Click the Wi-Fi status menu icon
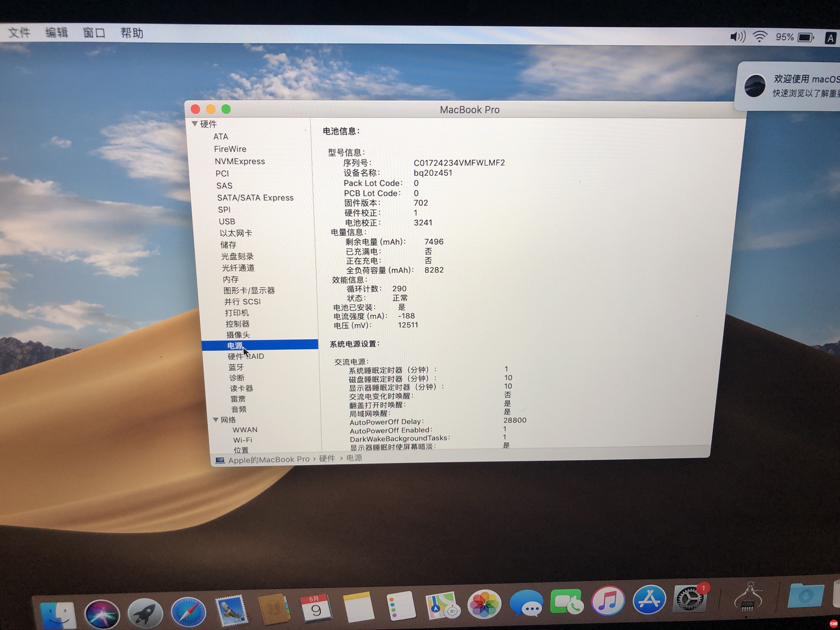Image resolution: width=840 pixels, height=630 pixels. 760,37
